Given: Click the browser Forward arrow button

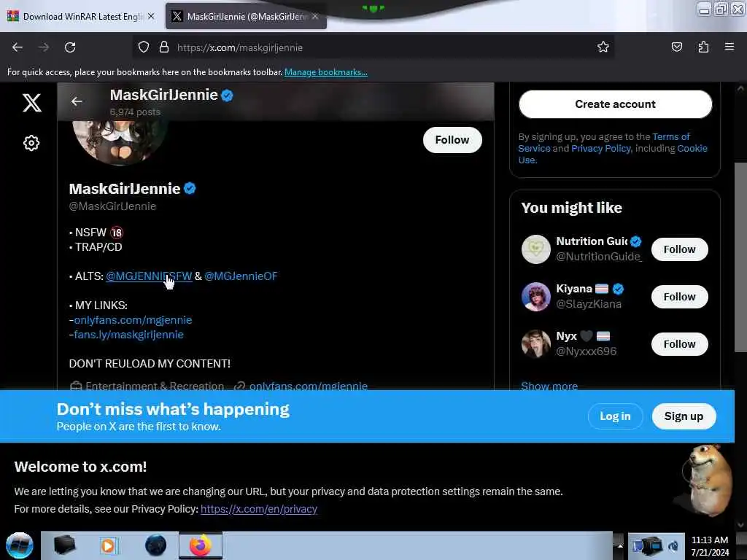Looking at the screenshot, I should click(x=44, y=47).
